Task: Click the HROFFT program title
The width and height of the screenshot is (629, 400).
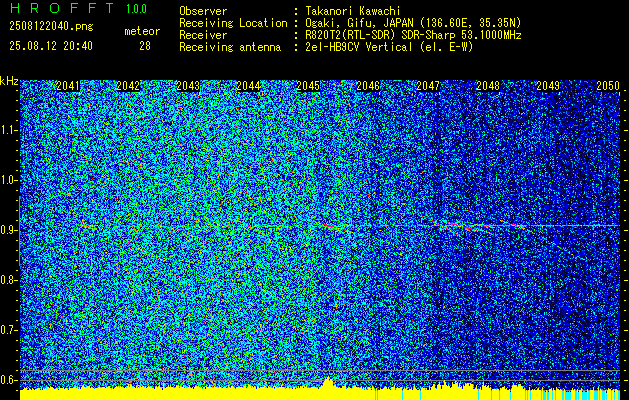Action: 62,8
